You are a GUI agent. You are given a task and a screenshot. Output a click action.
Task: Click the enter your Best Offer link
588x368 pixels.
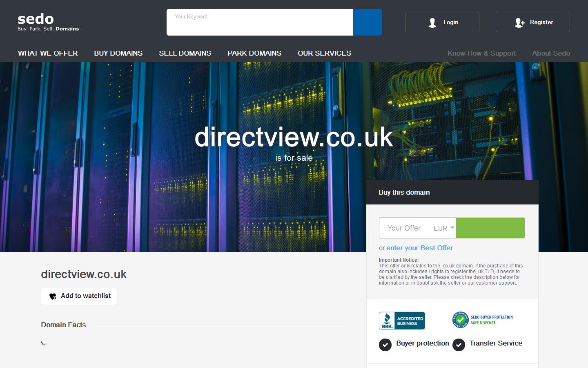point(419,248)
